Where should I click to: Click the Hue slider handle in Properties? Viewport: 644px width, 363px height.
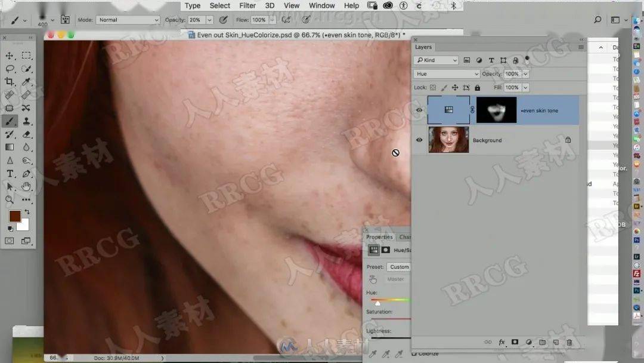click(x=377, y=303)
